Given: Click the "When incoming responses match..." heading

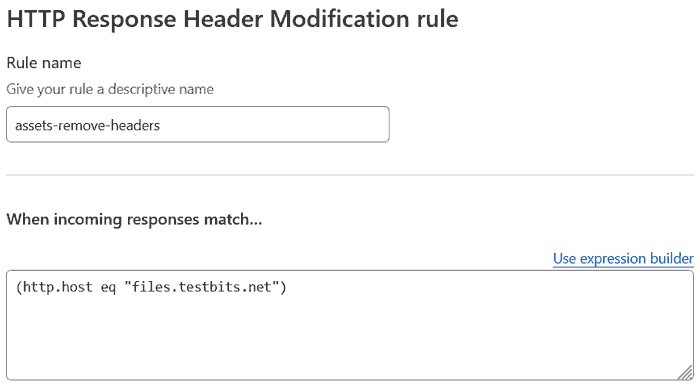Looking at the screenshot, I should pyautogui.click(x=134, y=220).
